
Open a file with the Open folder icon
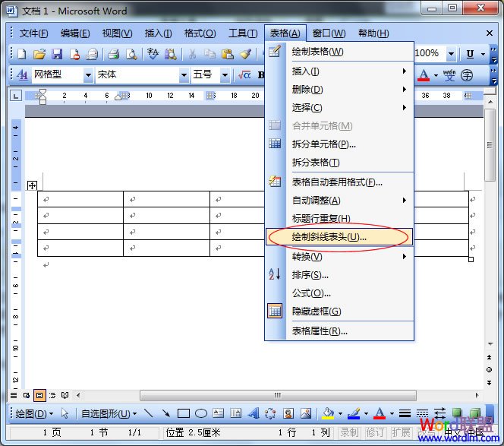(x=39, y=54)
